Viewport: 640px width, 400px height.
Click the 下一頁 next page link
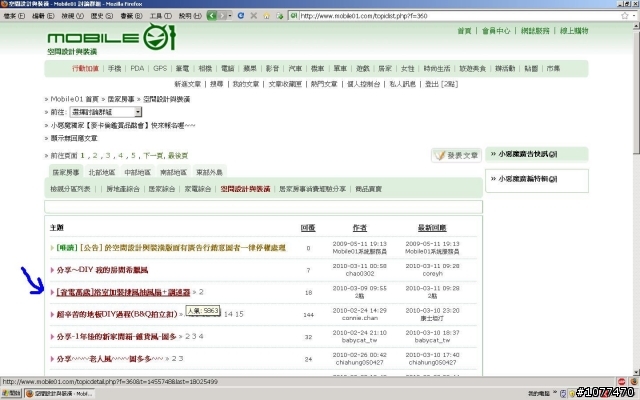[x=153, y=156]
